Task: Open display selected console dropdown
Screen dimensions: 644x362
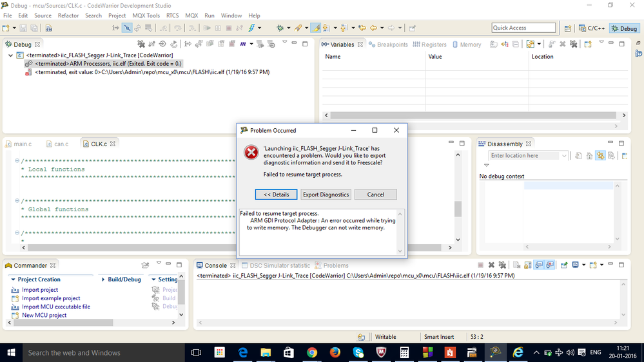Action: pyautogui.click(x=583, y=265)
